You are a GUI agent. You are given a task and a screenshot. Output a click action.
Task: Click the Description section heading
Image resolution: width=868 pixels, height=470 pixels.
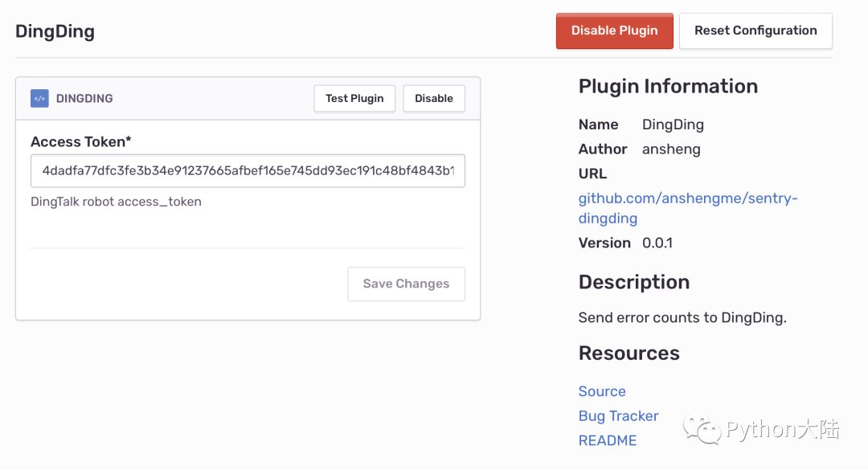(634, 282)
